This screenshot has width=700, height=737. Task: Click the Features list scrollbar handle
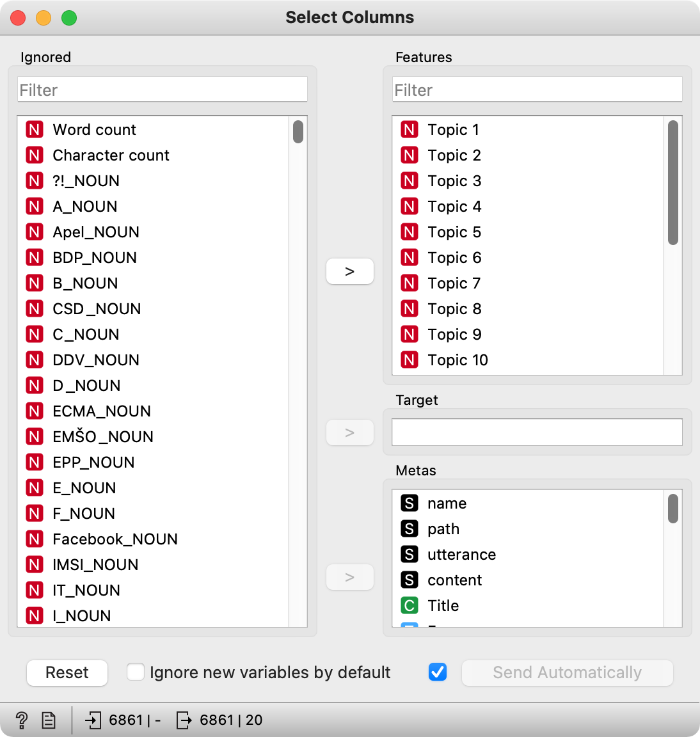(x=672, y=182)
